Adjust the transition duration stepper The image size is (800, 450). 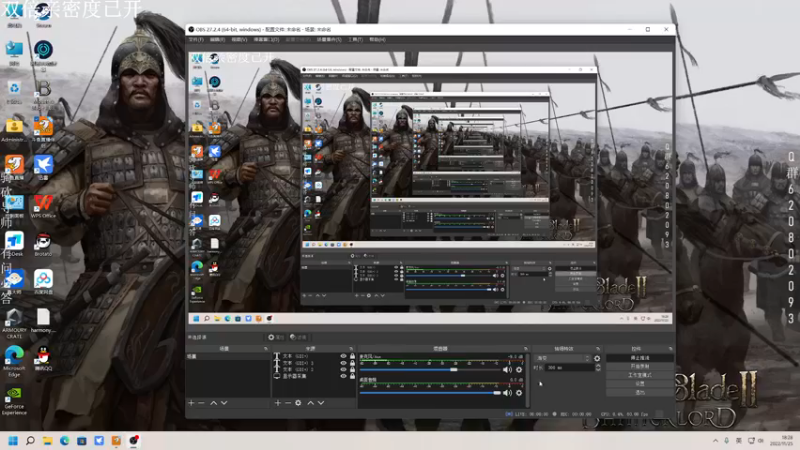(597, 367)
